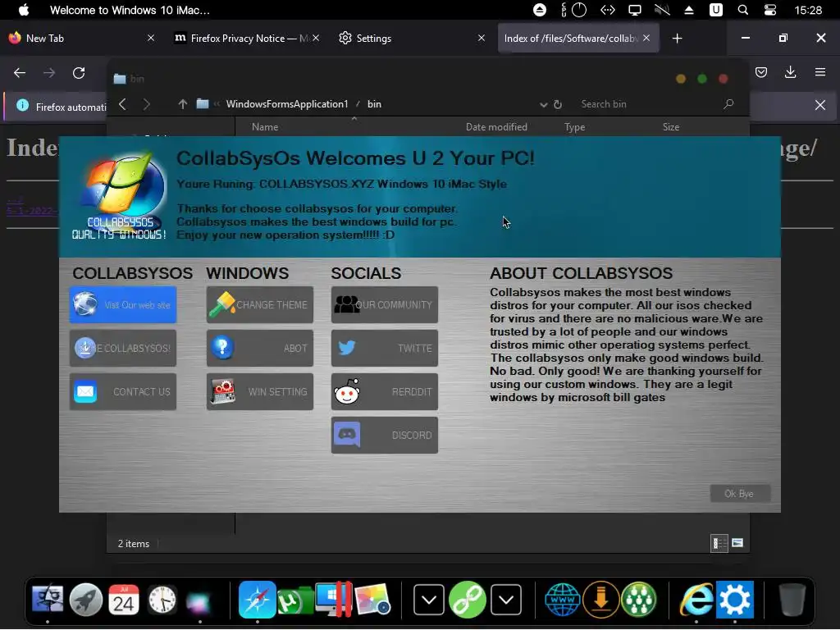840x630 pixels.
Task: Sort by Size column header
Action: 671,127
